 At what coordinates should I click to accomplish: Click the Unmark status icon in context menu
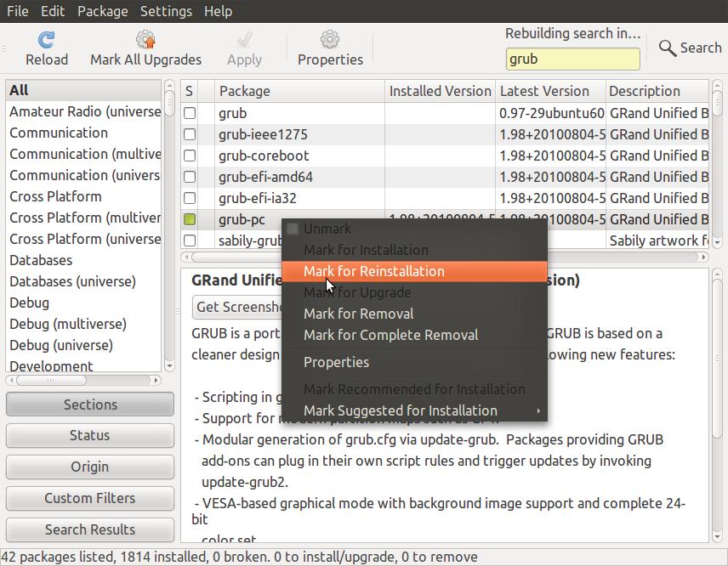pyautogui.click(x=293, y=229)
